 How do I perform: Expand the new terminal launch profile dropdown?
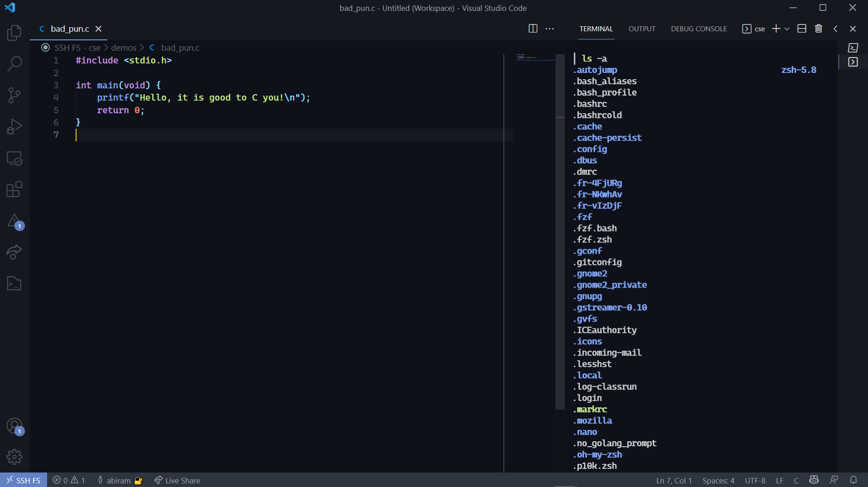(787, 29)
